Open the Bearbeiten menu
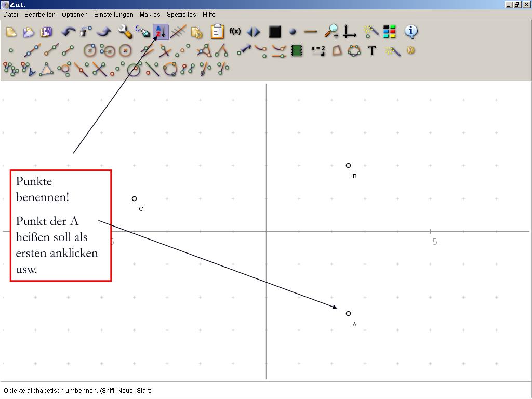This screenshot has width=532, height=399. coord(39,14)
